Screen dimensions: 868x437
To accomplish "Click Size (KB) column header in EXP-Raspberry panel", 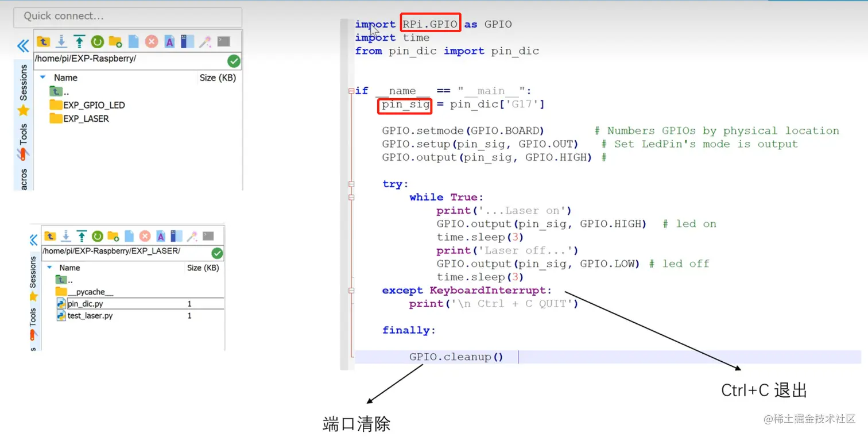I will (x=218, y=78).
